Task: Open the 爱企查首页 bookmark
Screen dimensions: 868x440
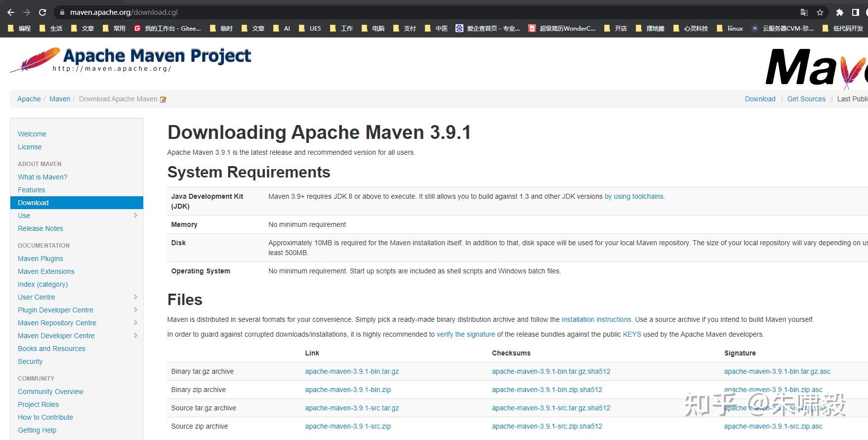Action: 488,29
